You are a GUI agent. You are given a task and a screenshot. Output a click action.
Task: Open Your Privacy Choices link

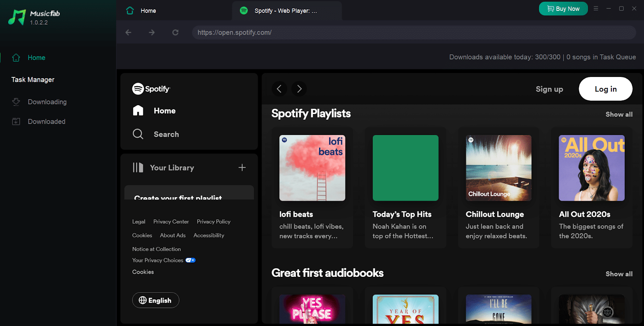tap(158, 260)
